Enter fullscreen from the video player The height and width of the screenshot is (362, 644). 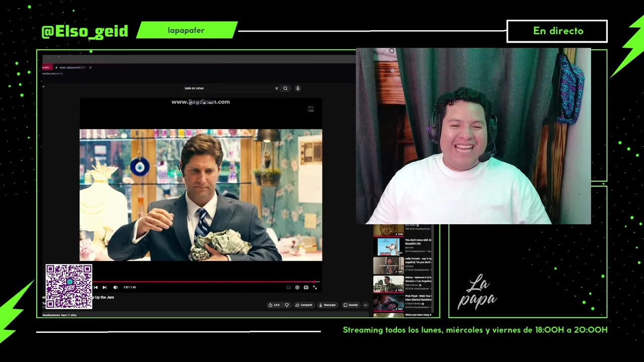315,288
